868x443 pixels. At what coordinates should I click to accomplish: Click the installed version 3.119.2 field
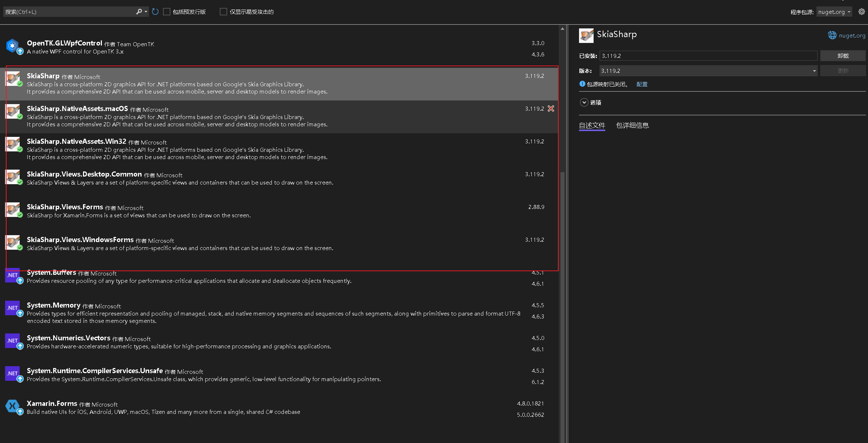tap(708, 56)
